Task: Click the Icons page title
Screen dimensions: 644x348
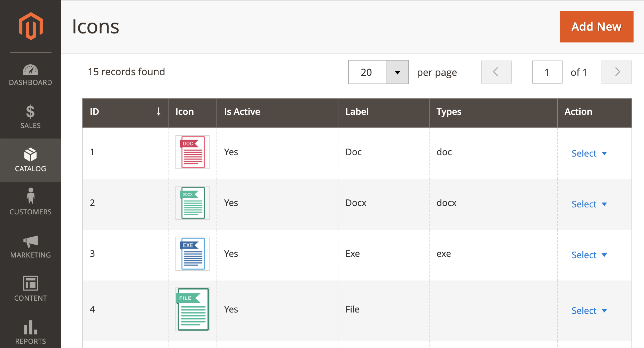Action: (96, 26)
